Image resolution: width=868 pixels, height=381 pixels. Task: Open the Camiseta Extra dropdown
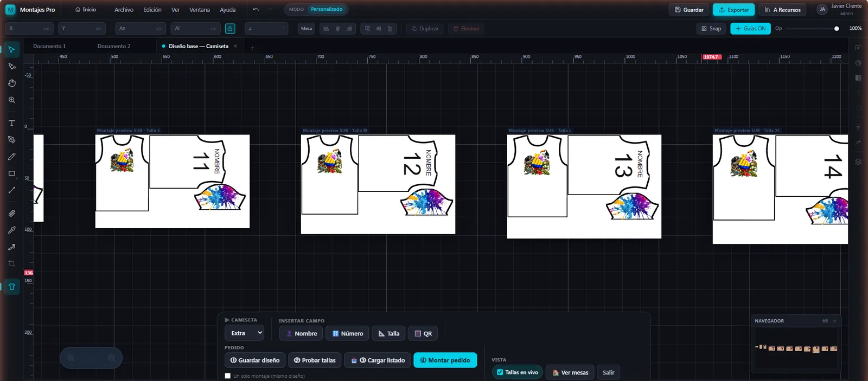(244, 333)
